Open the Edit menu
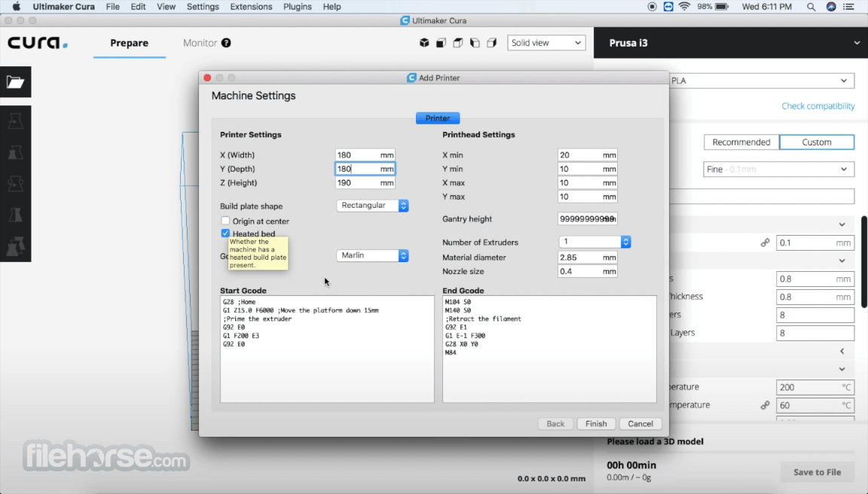 tap(138, 7)
